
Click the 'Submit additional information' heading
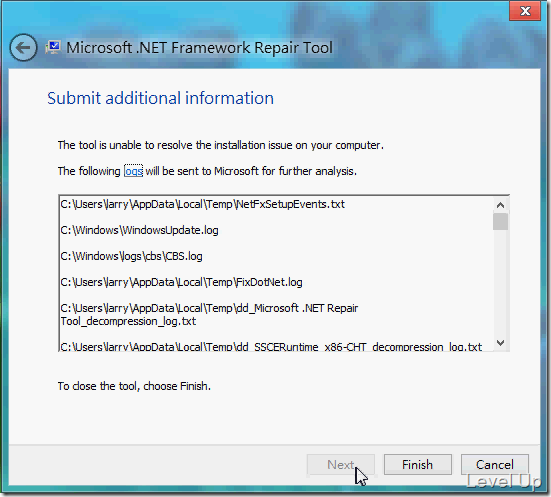point(160,98)
